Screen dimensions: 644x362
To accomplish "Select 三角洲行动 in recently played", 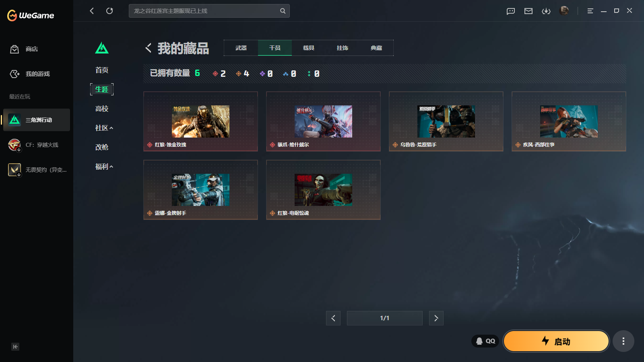I will [37, 120].
